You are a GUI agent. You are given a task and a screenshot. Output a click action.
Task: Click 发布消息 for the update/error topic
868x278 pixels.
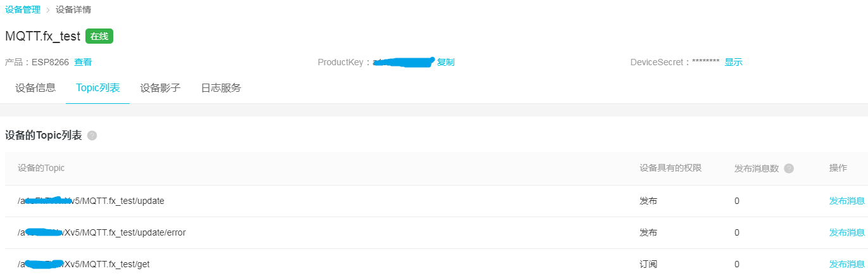pyautogui.click(x=846, y=232)
